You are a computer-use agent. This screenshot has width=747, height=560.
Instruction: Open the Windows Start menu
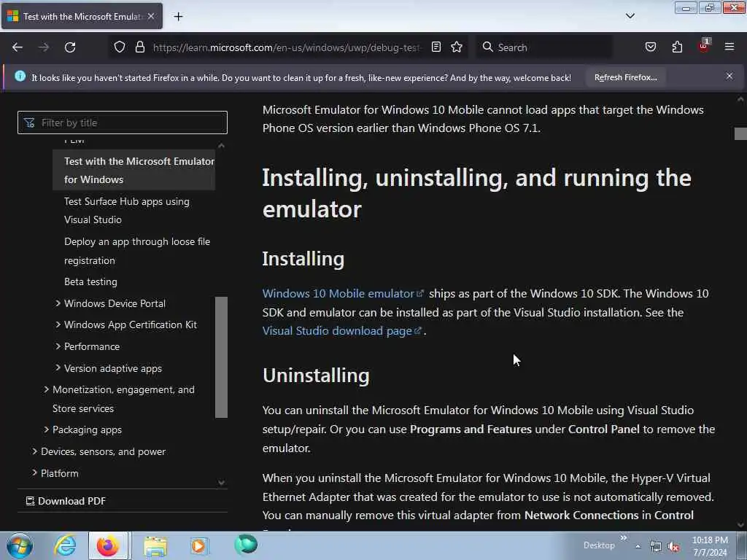[x=20, y=545]
